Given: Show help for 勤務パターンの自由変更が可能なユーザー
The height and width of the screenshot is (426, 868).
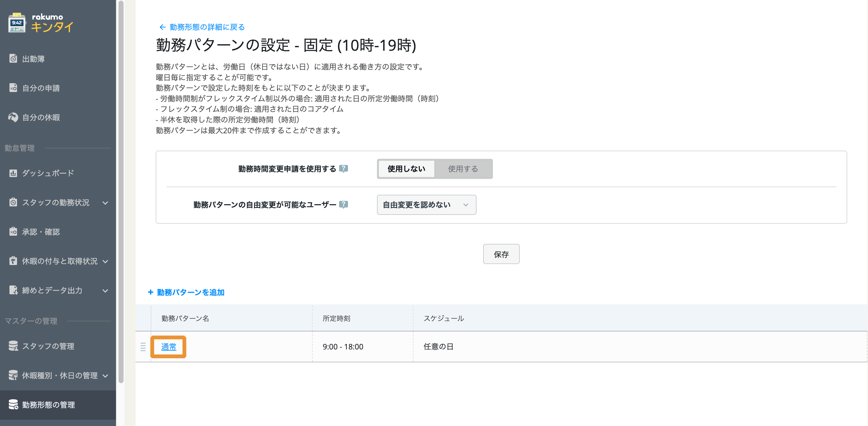Looking at the screenshot, I should 343,204.
